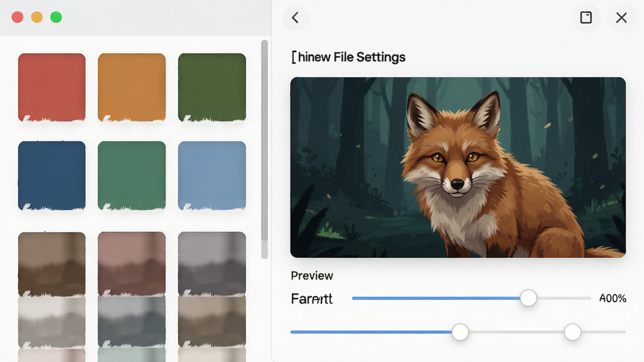The height and width of the screenshot is (362, 644).
Task: Select the blurred dark gray texture thumbnail
Action: 212,264
